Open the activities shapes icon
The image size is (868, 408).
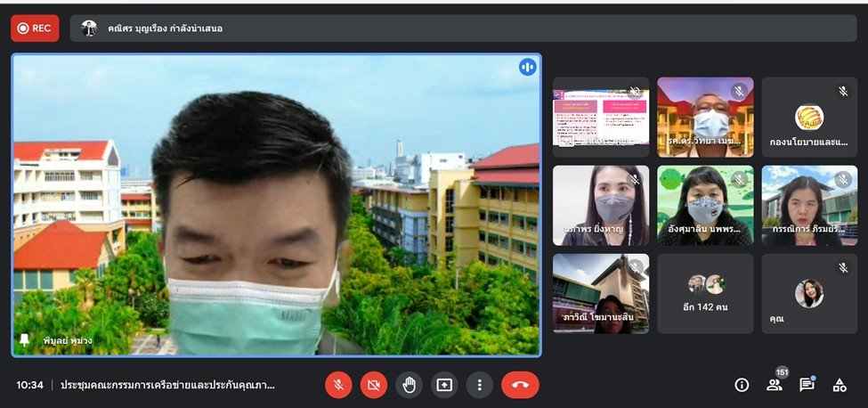(839, 385)
